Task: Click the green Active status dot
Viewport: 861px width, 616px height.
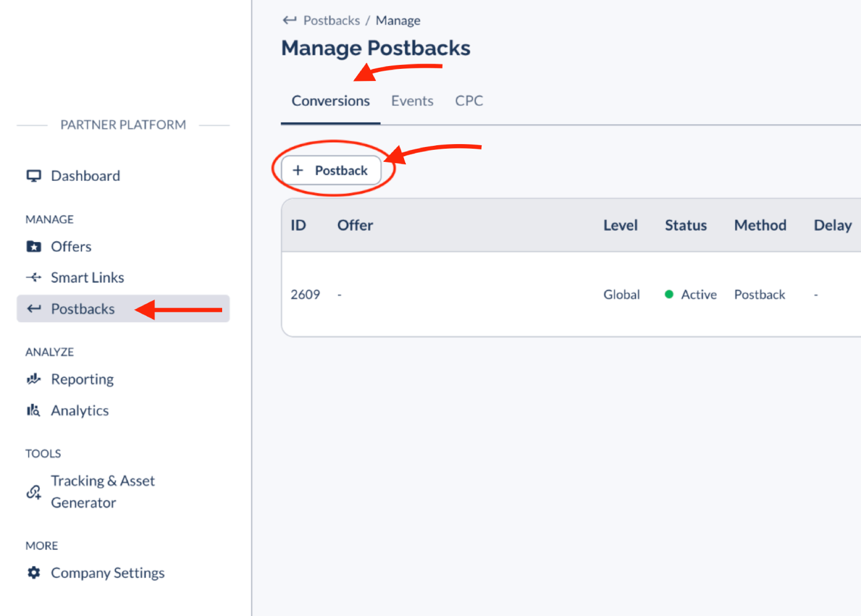Action: click(x=669, y=295)
